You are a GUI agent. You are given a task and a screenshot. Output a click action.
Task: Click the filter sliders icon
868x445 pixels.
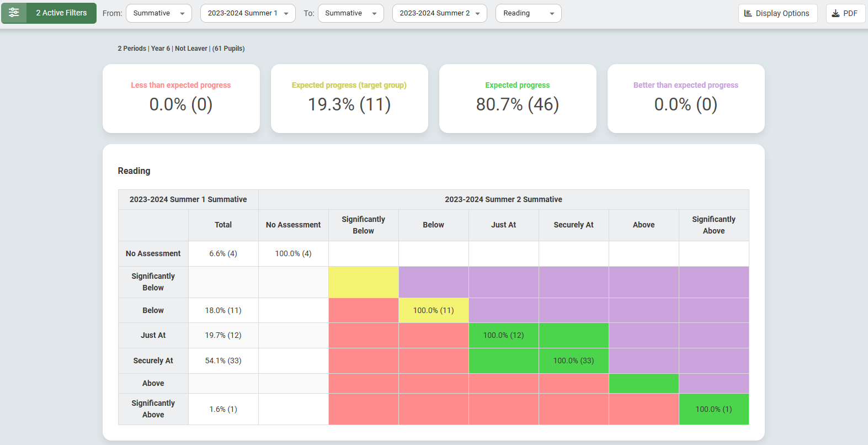click(x=14, y=13)
